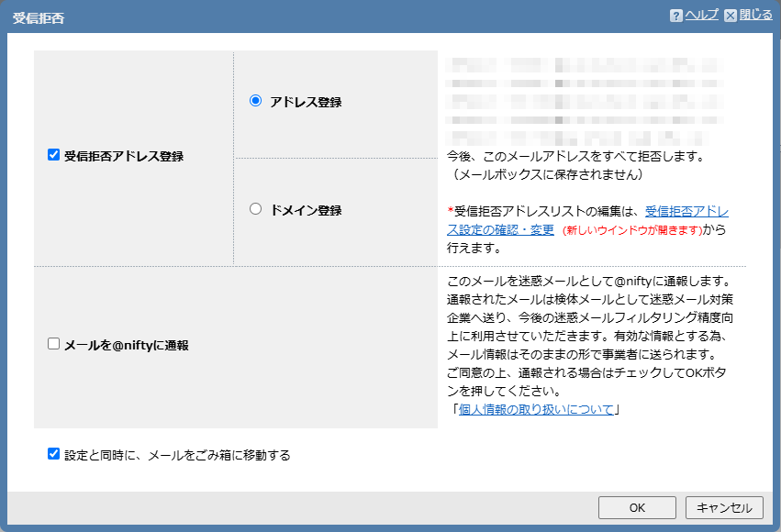Click the 設定と同時に、メールをごみ箱に移動する label
Viewport: 781px width, 532px height.
pyautogui.click(x=177, y=454)
